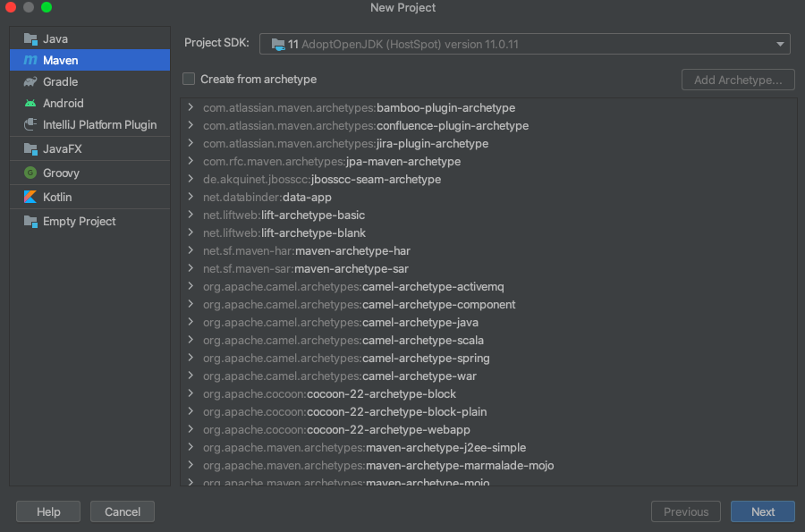Click the Cancel button
Viewport: 805px width, 532px height.
coord(123,511)
